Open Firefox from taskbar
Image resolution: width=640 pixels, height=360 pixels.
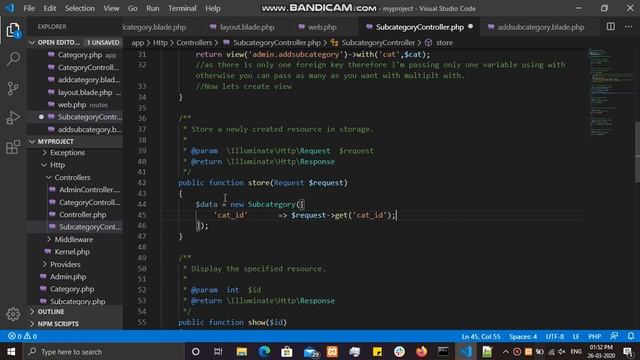pos(421,351)
